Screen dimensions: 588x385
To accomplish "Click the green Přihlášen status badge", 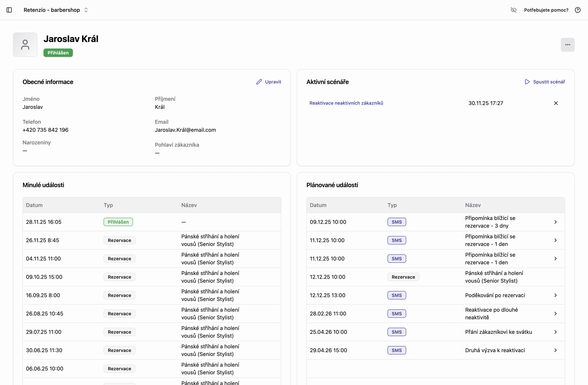I will [58, 53].
